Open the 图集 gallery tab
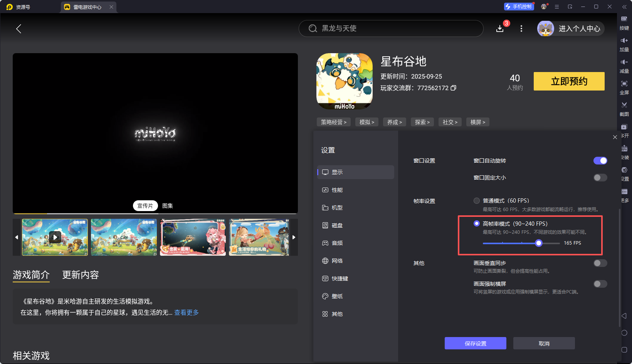 click(167, 206)
